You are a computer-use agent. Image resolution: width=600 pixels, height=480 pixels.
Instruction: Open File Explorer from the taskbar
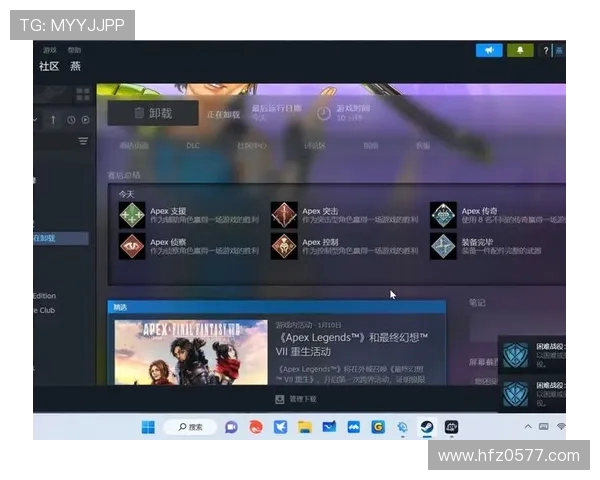[x=305, y=427]
